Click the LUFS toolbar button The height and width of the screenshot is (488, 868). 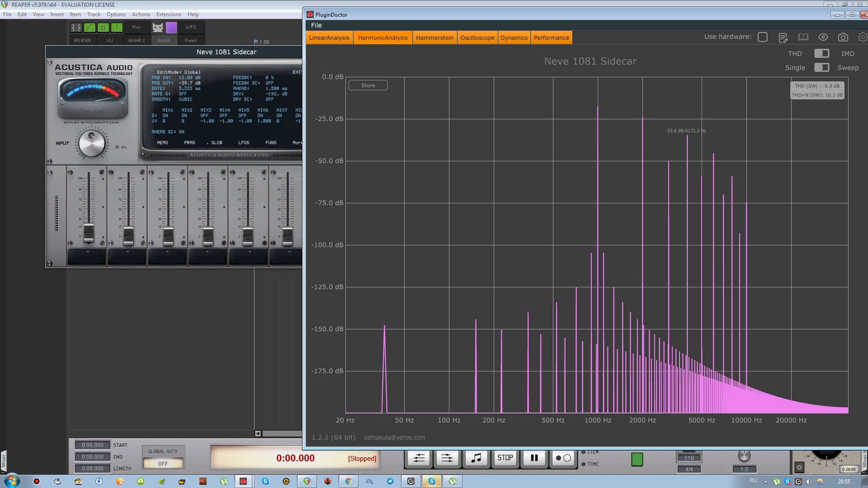point(190,27)
